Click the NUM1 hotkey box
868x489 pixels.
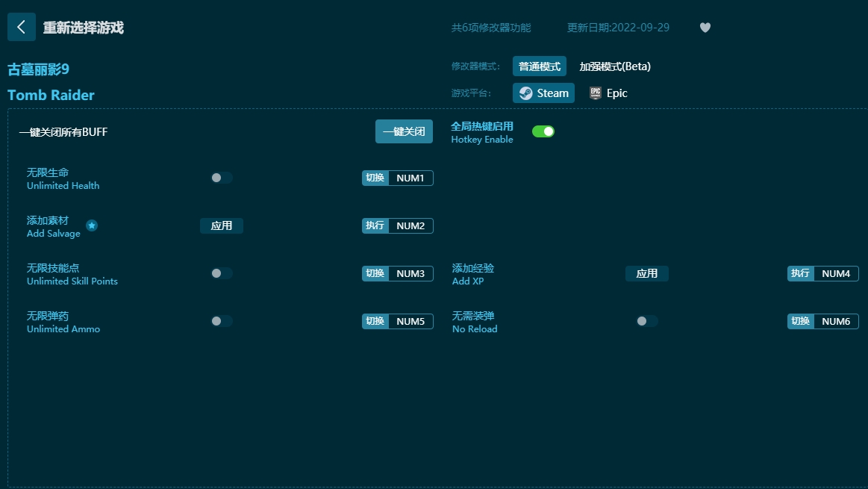(x=410, y=178)
